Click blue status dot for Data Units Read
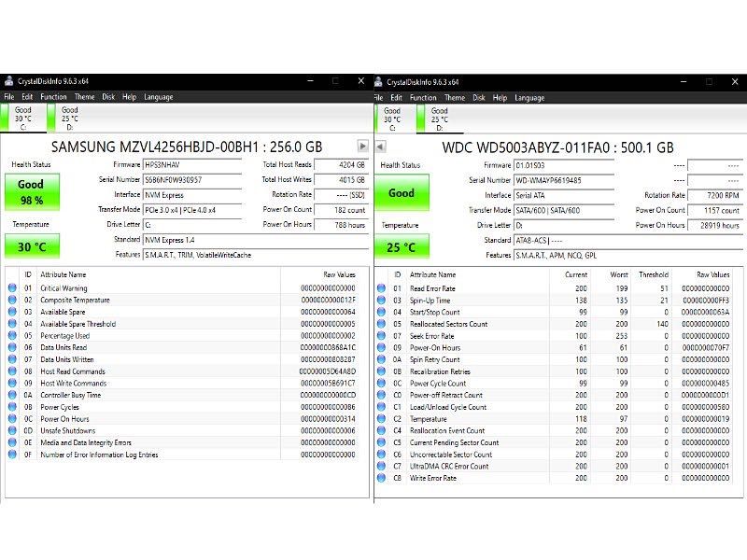The image size is (747, 560). (12, 347)
